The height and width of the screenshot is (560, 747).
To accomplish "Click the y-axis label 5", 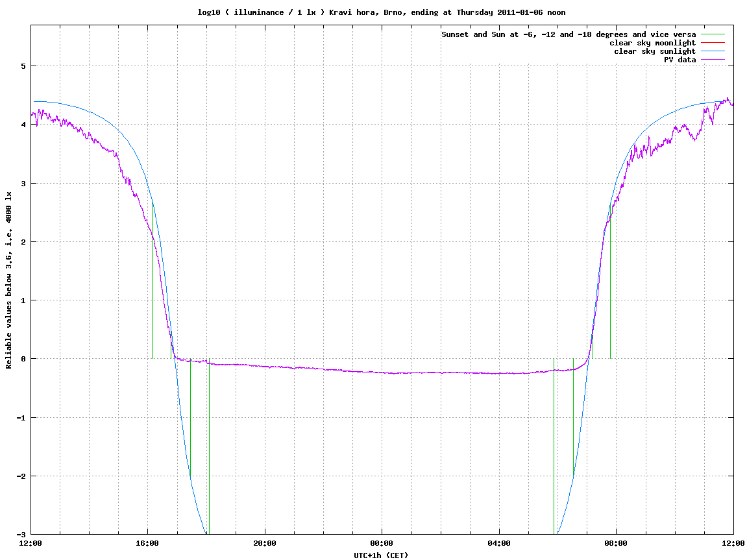I will [x=23, y=66].
